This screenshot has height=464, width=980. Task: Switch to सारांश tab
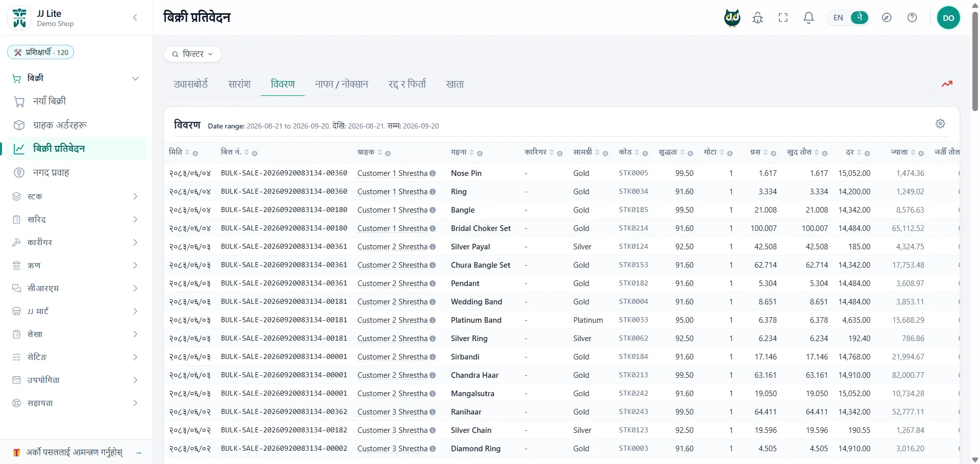tap(239, 84)
